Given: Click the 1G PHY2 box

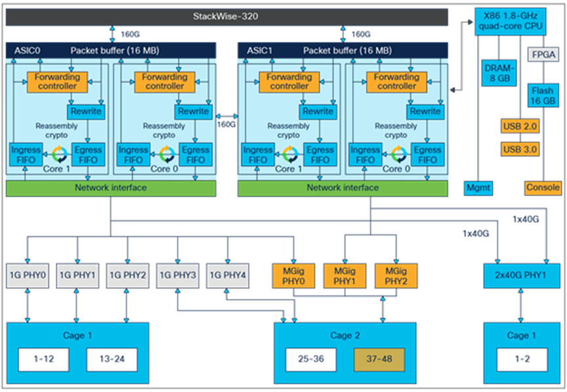Looking at the screenshot, I should [x=128, y=276].
